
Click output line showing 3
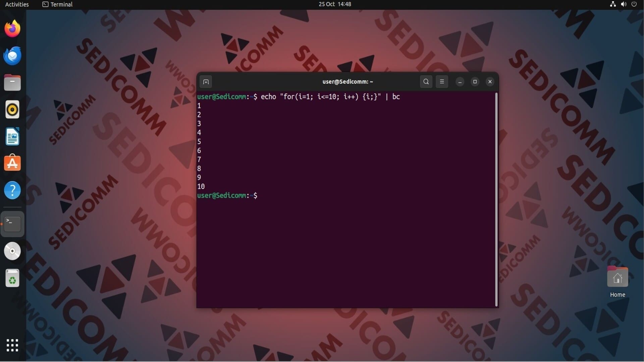click(x=199, y=124)
